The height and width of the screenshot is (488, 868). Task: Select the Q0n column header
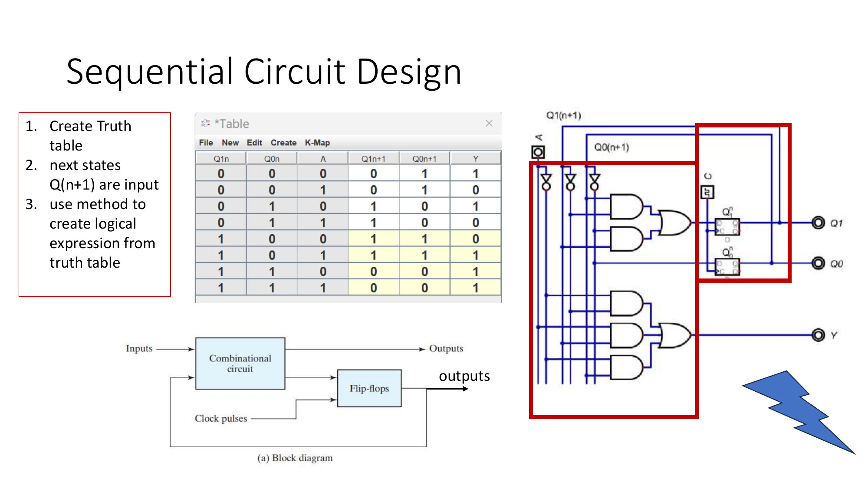(x=272, y=159)
